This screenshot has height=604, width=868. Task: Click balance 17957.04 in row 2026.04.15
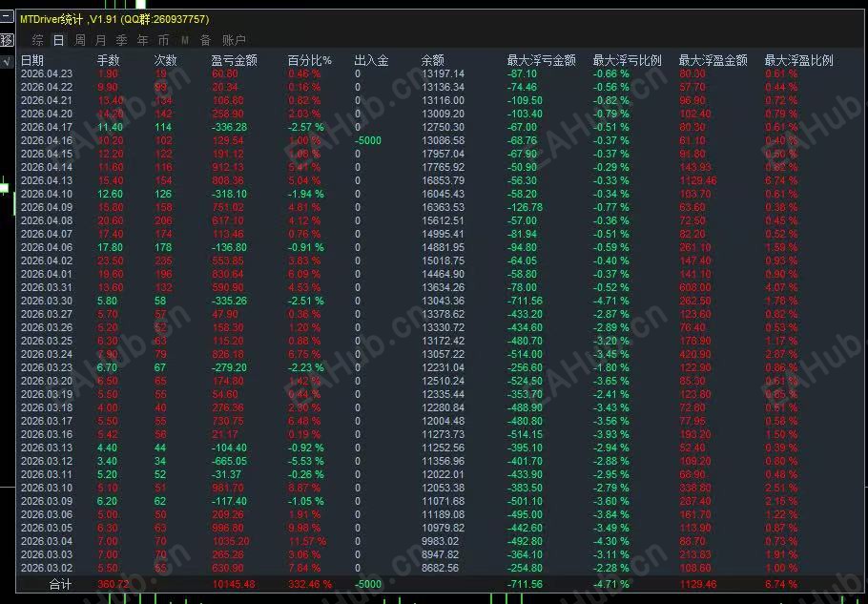(443, 154)
